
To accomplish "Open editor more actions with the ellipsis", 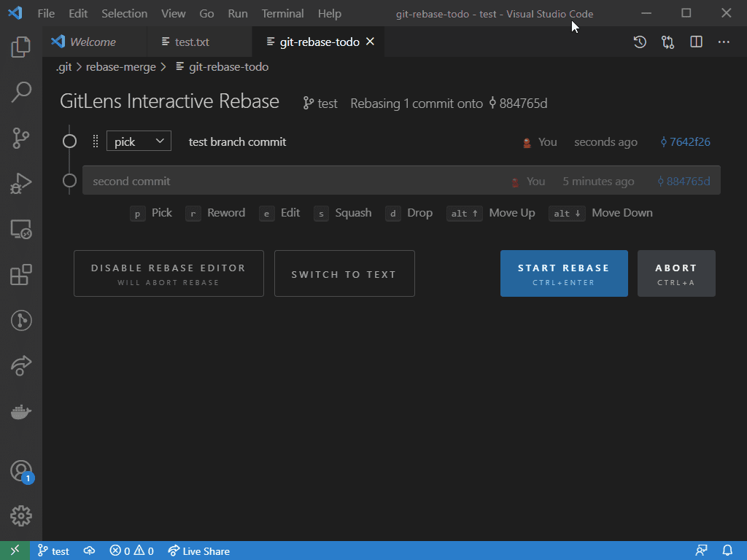I will [724, 42].
